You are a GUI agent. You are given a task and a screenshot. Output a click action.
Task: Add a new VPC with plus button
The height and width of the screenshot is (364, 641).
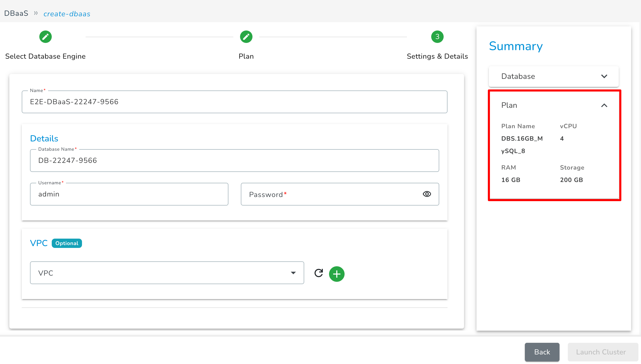point(337,274)
